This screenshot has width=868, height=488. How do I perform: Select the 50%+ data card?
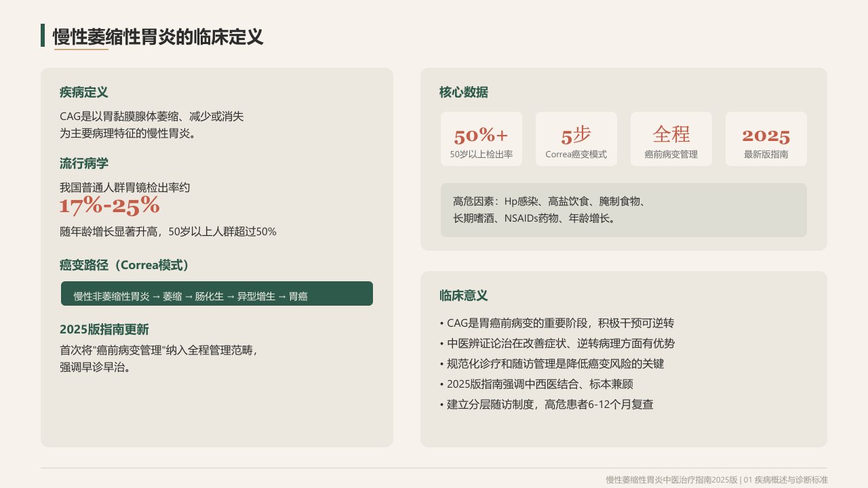click(x=481, y=139)
